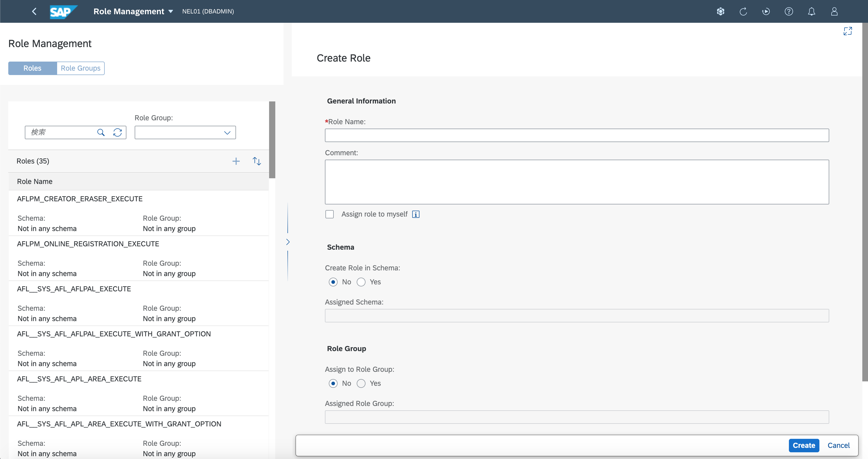868x459 pixels.
Task: Click the plus icon to add role
Action: click(236, 161)
